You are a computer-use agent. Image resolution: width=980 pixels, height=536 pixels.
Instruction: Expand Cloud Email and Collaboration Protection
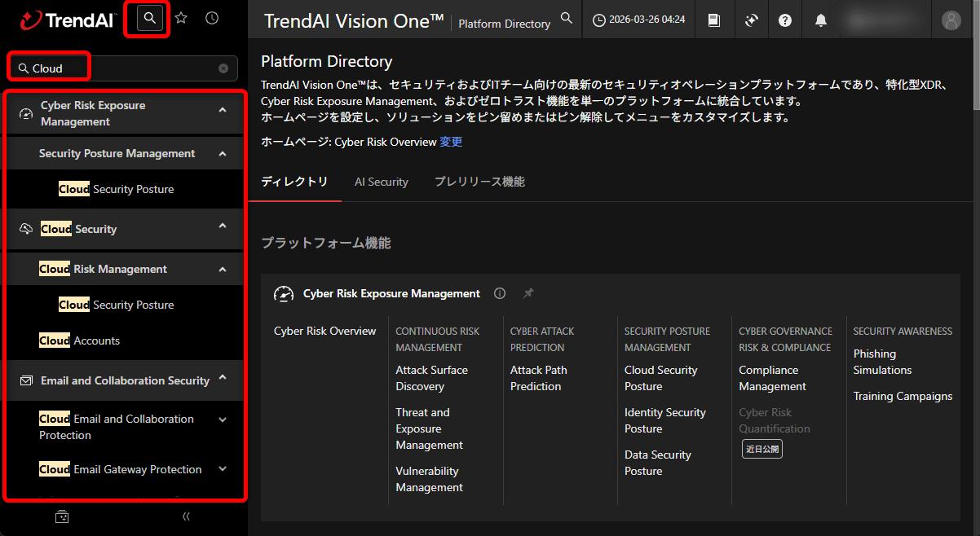[x=223, y=420]
